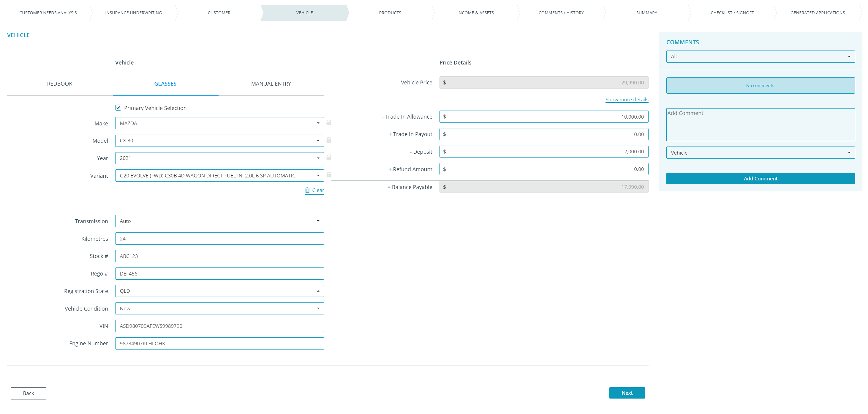Click the lock icon beside Model
The image size is (868, 414).
point(328,140)
